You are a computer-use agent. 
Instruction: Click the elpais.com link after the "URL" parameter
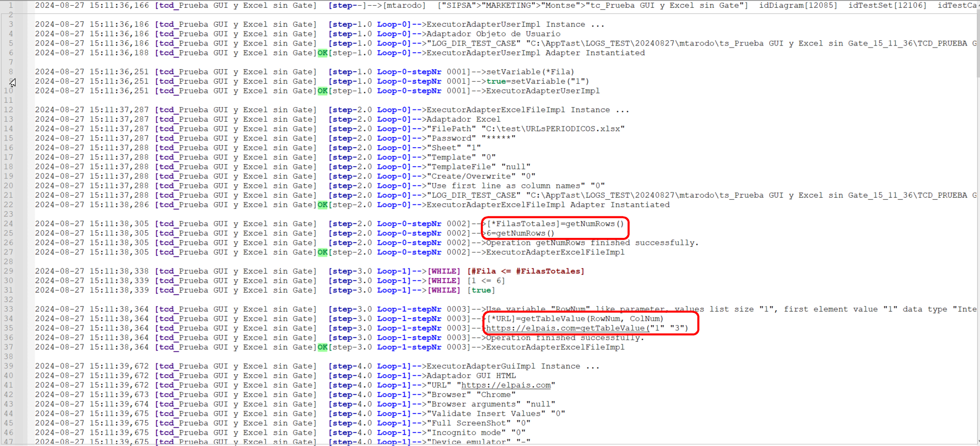pos(506,385)
